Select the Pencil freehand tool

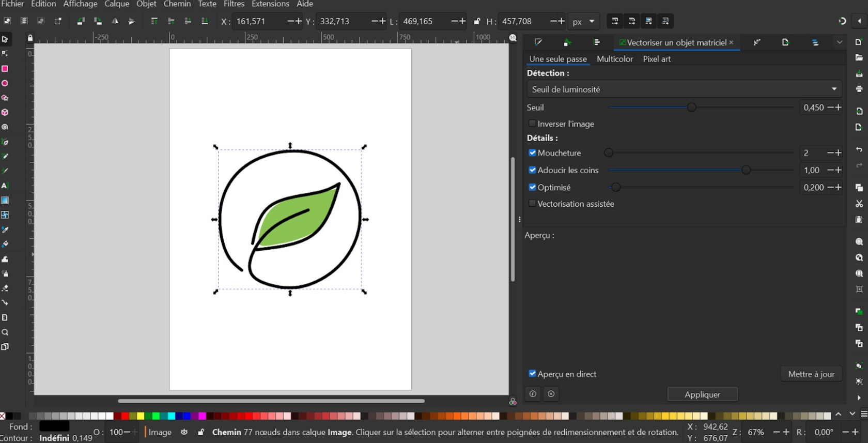5,156
